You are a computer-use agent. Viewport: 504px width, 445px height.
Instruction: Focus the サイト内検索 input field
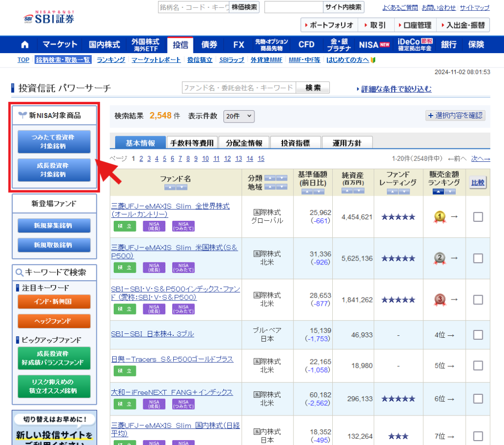(293, 7)
